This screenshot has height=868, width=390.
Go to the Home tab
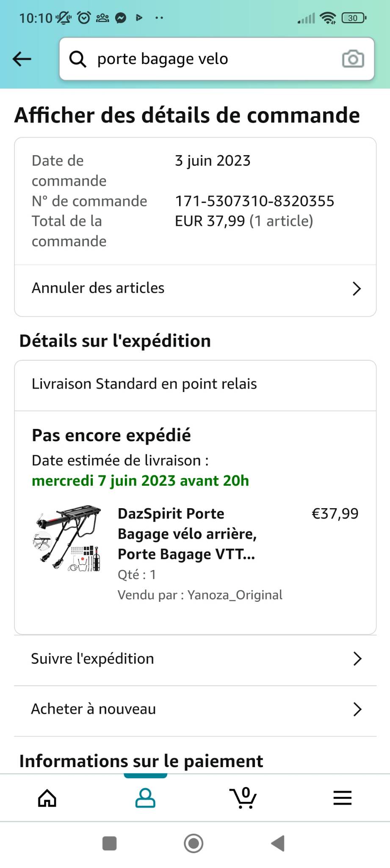47,798
